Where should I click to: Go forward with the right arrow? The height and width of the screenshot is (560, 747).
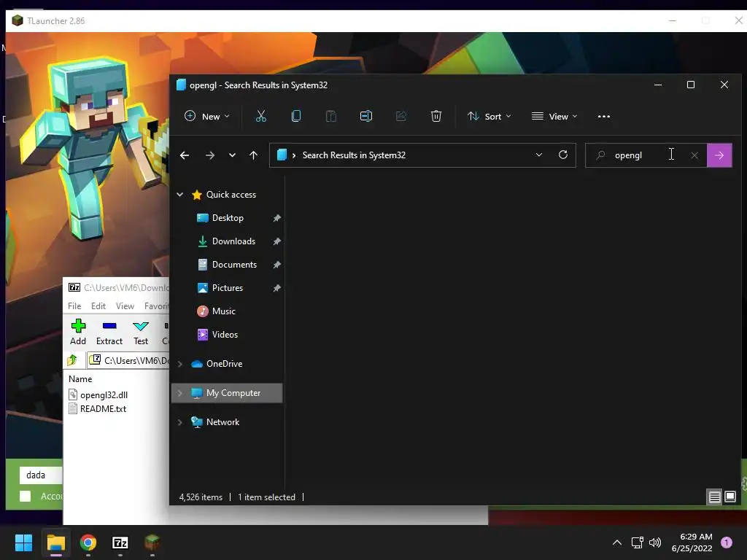(x=209, y=155)
